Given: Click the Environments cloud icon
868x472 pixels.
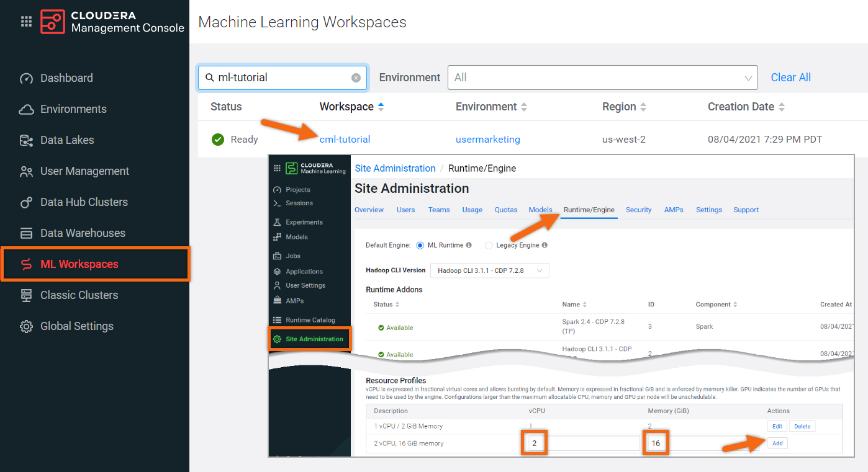Looking at the screenshot, I should (x=26, y=109).
